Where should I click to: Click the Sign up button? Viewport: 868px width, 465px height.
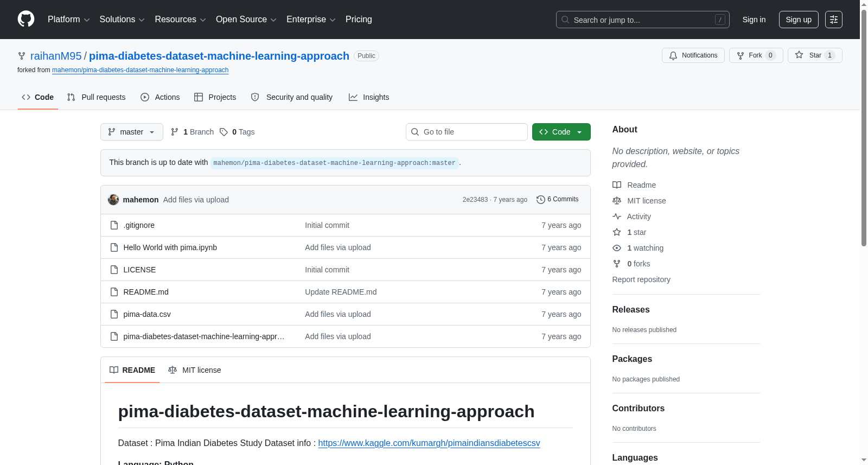tap(799, 20)
